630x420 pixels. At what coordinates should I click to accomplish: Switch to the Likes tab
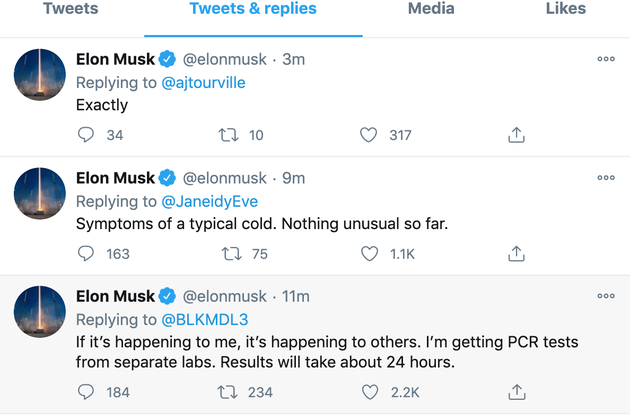[566, 9]
